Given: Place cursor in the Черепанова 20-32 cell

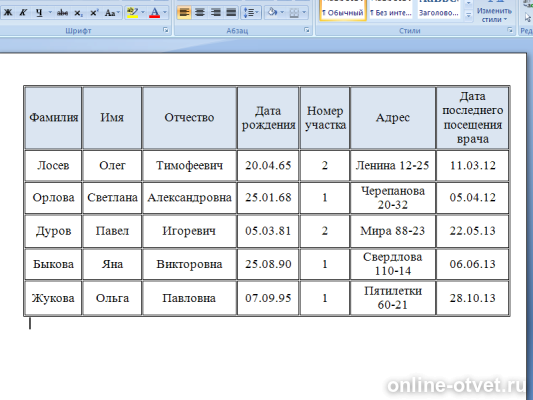Looking at the screenshot, I should pos(393,197).
